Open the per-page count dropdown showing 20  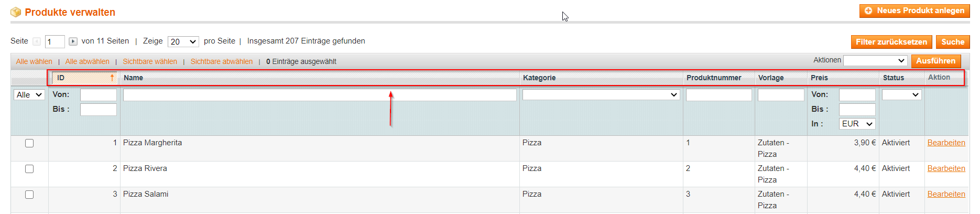[x=183, y=41]
